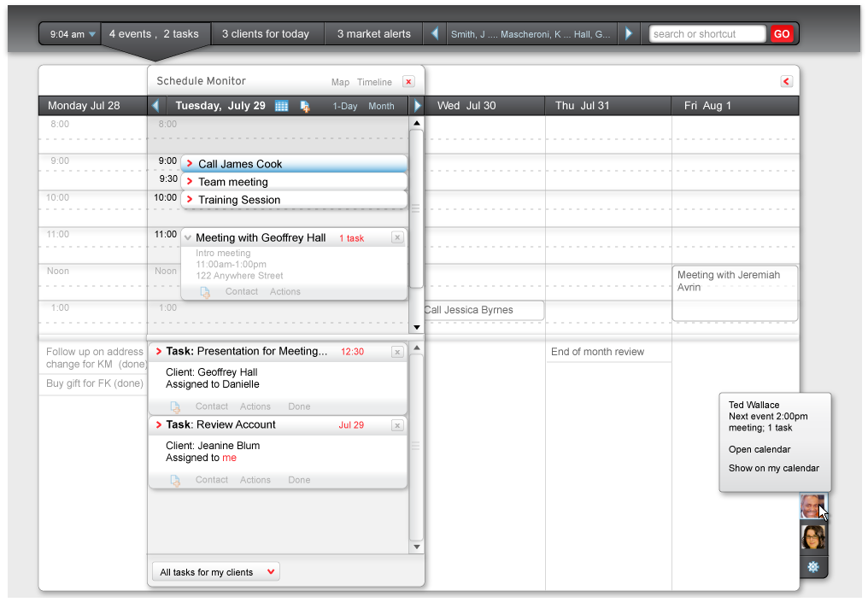Collapse the Meeting with Geoffrey Hall event
868x602 pixels.
pyautogui.click(x=188, y=238)
